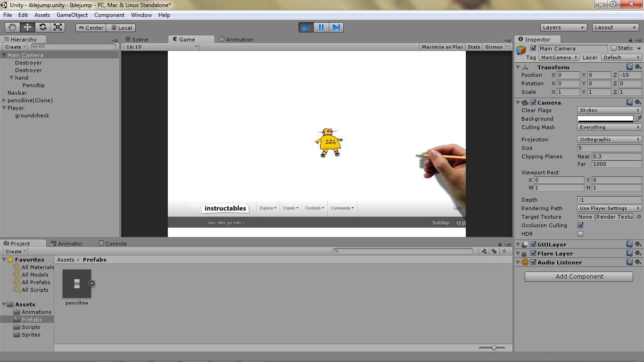This screenshot has width=644, height=362.
Task: Click Maximize on Play
Action: (442, 47)
